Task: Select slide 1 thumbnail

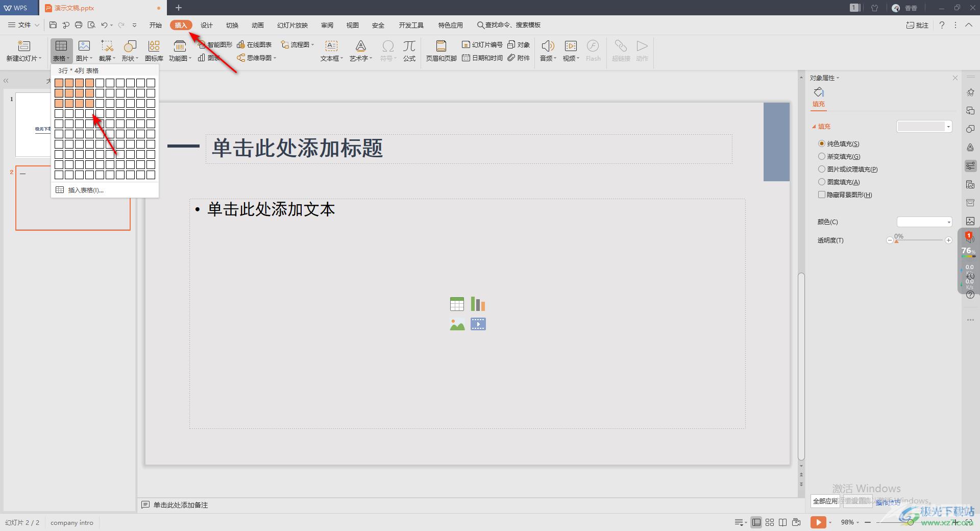Action: click(33, 124)
